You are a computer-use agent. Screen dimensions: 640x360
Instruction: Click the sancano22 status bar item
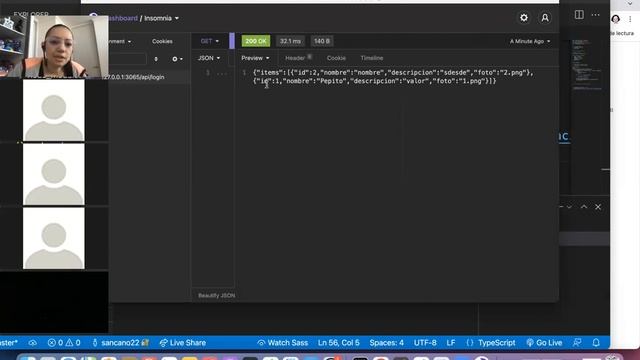tap(120, 343)
